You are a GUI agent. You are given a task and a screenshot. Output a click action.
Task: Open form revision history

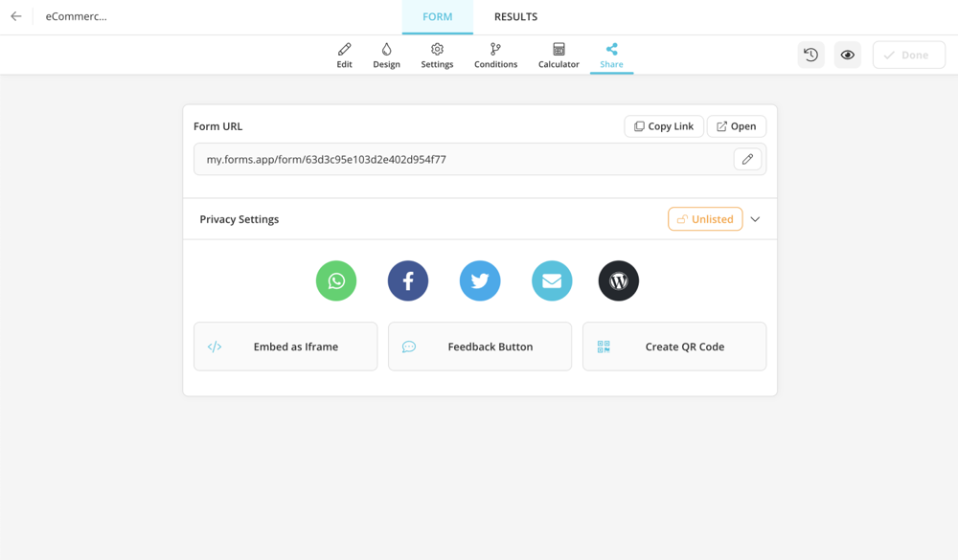(810, 56)
